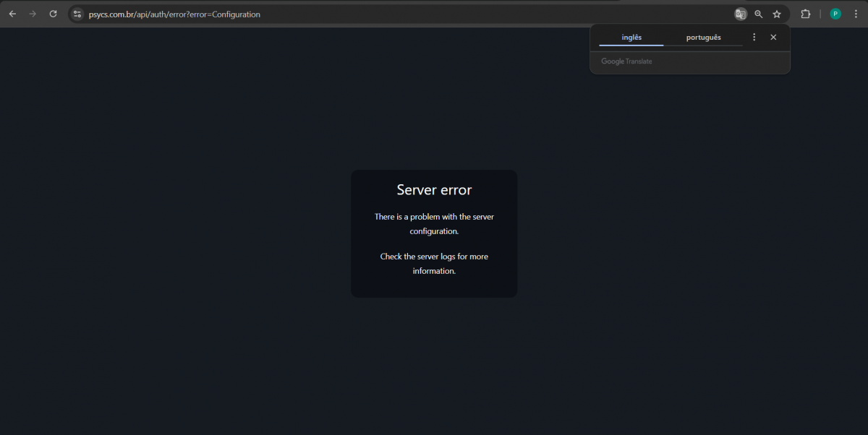The height and width of the screenshot is (435, 868).
Task: Click the Server error heading
Action: 434,190
